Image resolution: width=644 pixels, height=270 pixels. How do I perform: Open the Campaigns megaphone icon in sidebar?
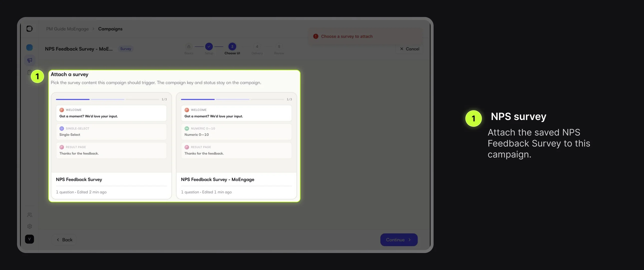(30, 60)
